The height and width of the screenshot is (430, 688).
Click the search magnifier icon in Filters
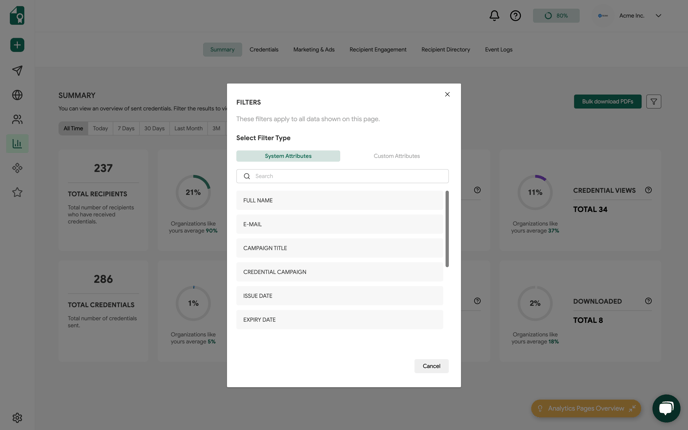[247, 176]
